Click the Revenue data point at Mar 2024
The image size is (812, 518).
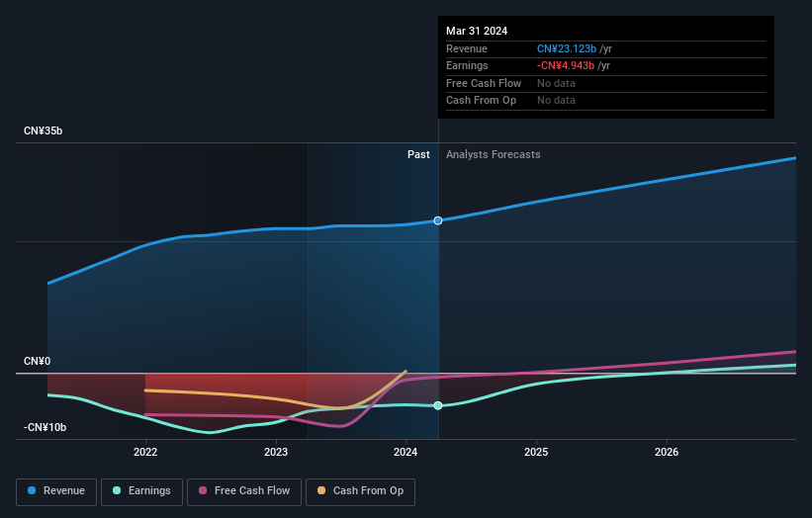438,221
